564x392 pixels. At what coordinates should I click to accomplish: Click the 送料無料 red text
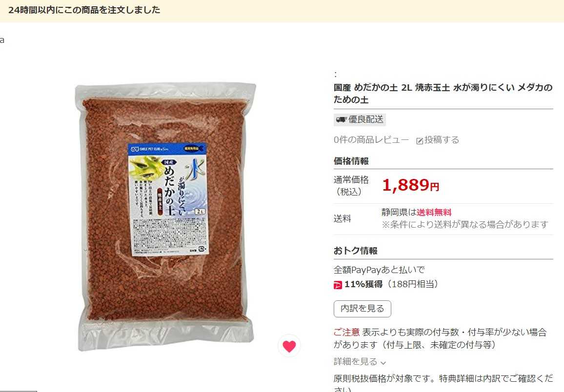pos(434,213)
